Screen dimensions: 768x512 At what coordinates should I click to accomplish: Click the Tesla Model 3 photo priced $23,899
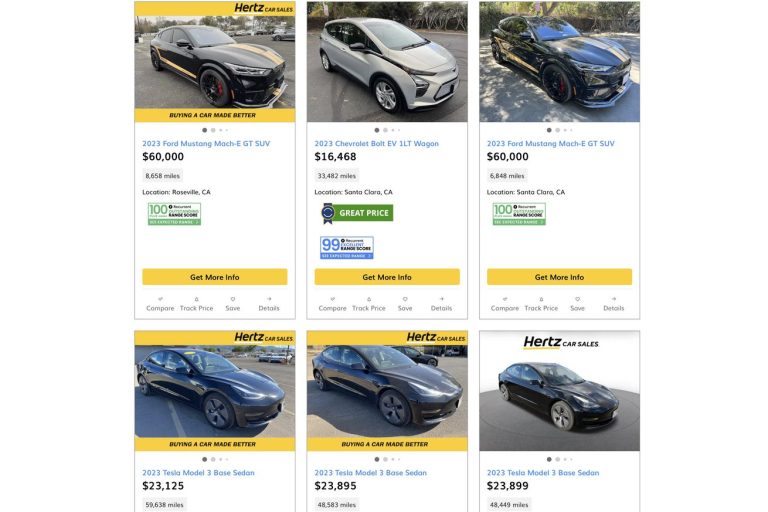pyautogui.click(x=559, y=391)
